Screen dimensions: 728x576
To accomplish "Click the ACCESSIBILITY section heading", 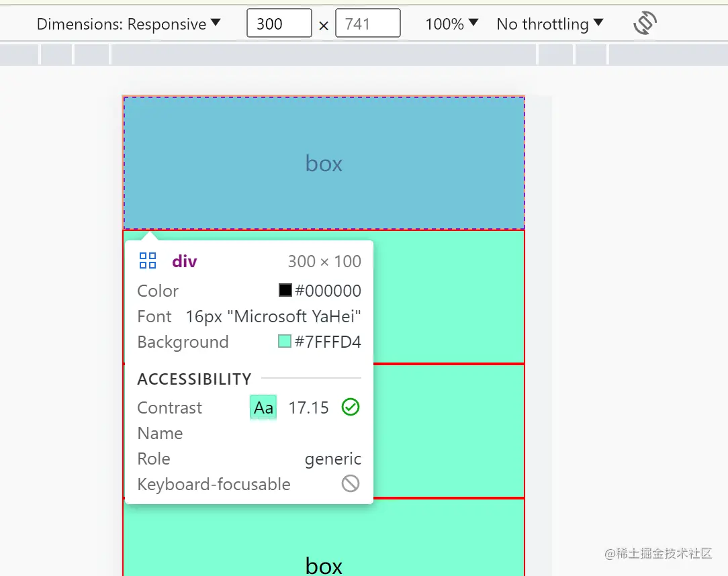I will click(x=194, y=379).
